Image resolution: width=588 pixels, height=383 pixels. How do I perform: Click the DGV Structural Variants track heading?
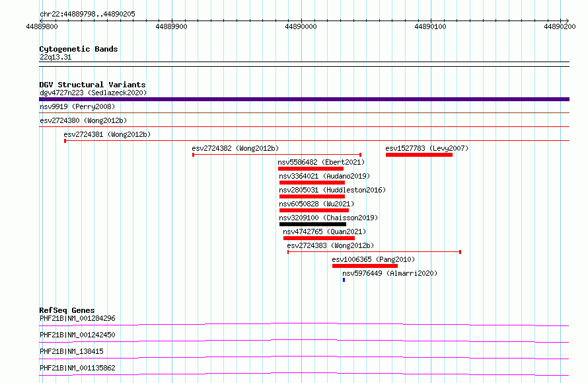point(92,85)
